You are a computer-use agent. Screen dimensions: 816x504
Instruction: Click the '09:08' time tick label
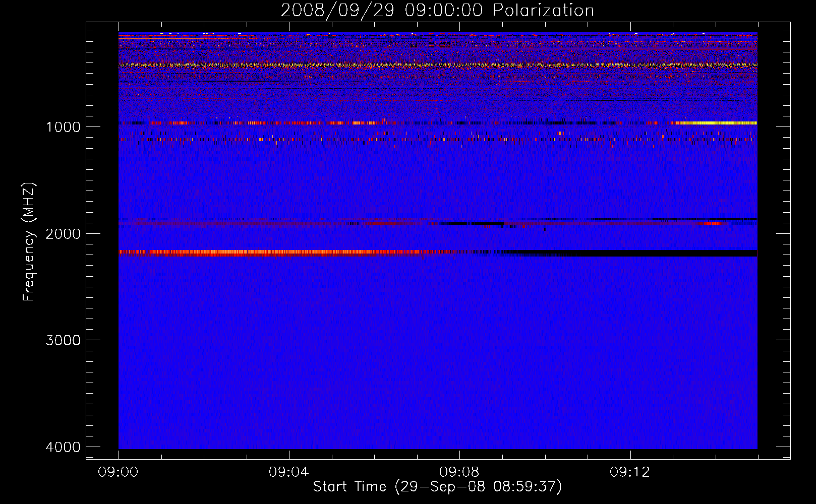point(459,472)
